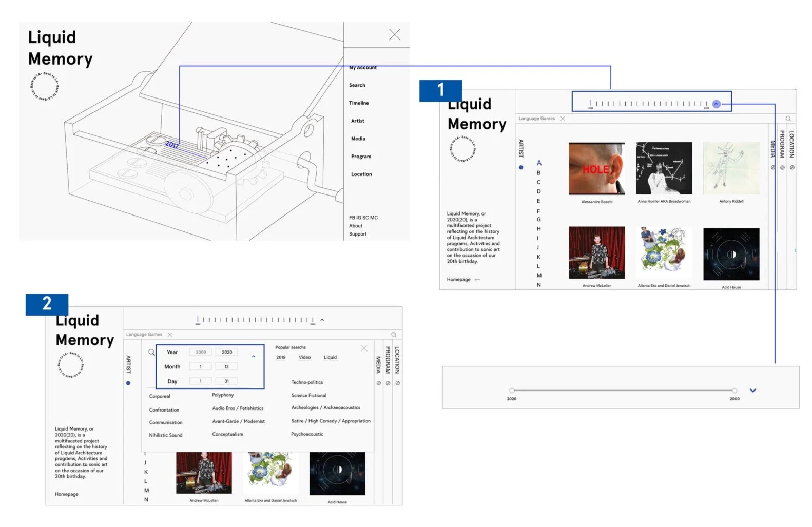
Task: Click the Video popular search link
Action: pos(304,357)
